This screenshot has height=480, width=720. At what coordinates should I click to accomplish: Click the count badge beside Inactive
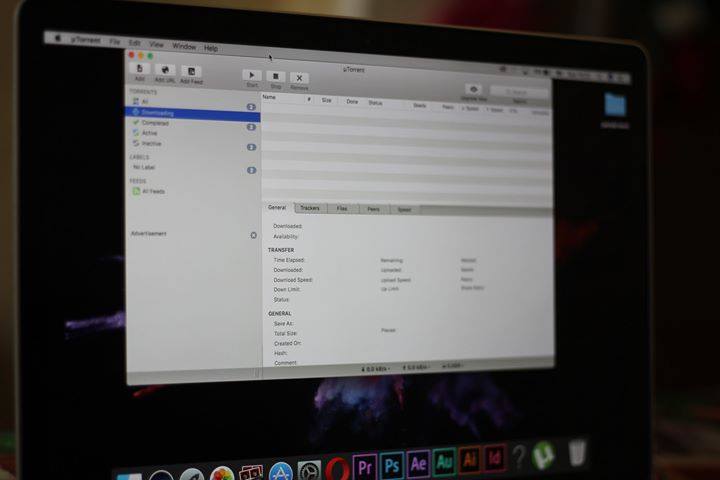(x=251, y=147)
